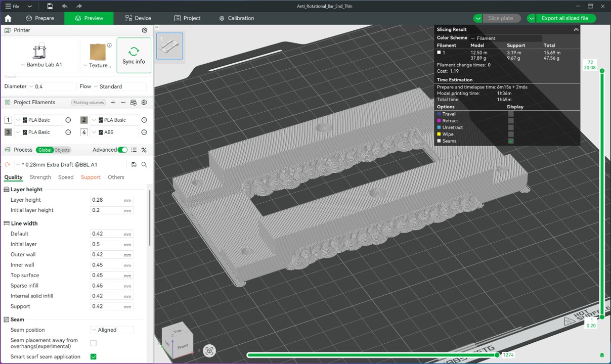Toggle display of Seams in Options
611x364 pixels.
tap(511, 141)
